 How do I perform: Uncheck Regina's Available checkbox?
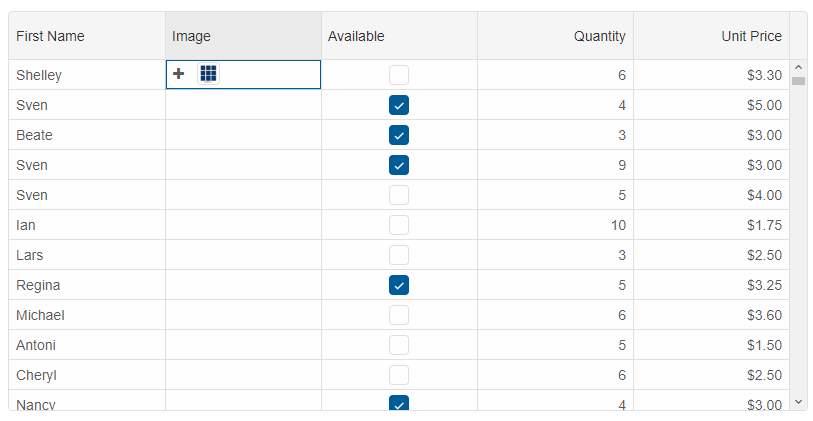(x=399, y=285)
